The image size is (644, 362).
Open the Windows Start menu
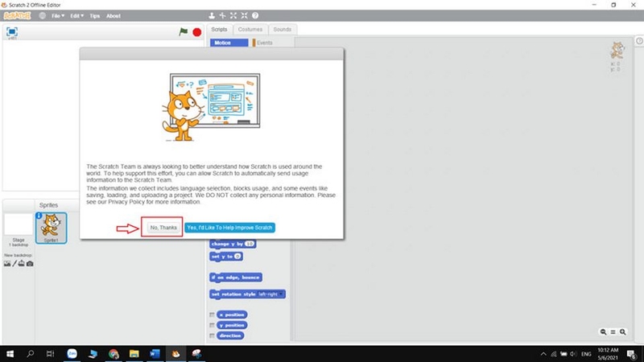pyautogui.click(x=10, y=354)
